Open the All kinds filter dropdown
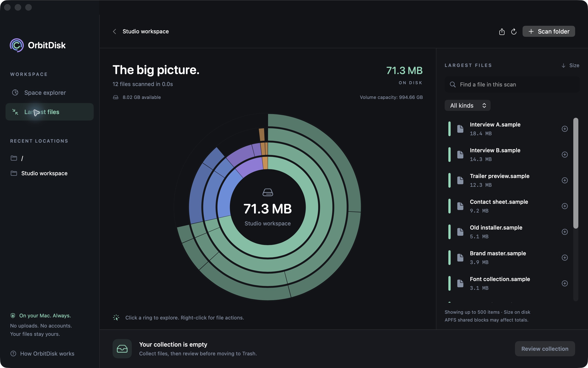This screenshot has height=368, width=588. pos(467,105)
